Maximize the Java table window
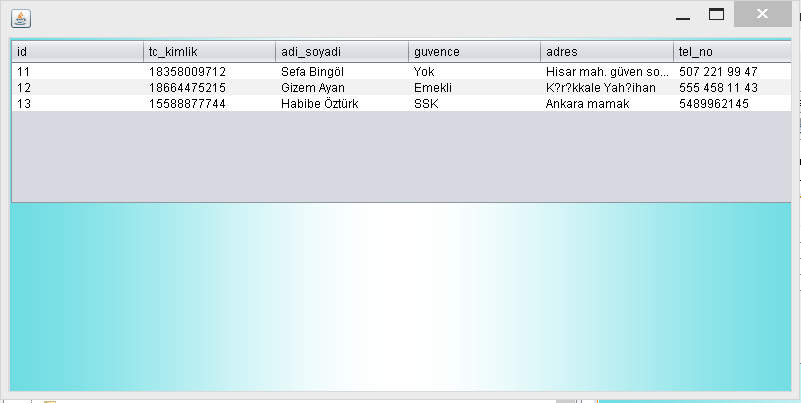The width and height of the screenshot is (801, 403). 716,15
